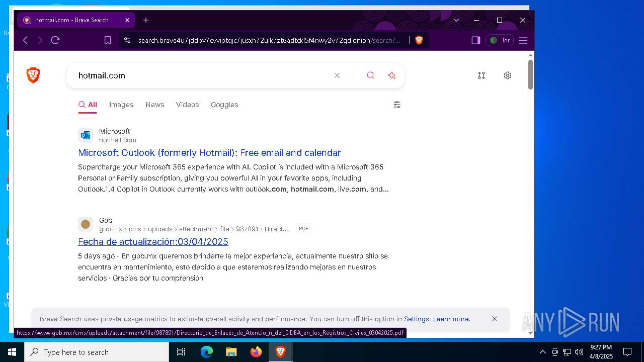Click the hotmail.com search input field
The image size is (644, 362).
click(x=201, y=75)
